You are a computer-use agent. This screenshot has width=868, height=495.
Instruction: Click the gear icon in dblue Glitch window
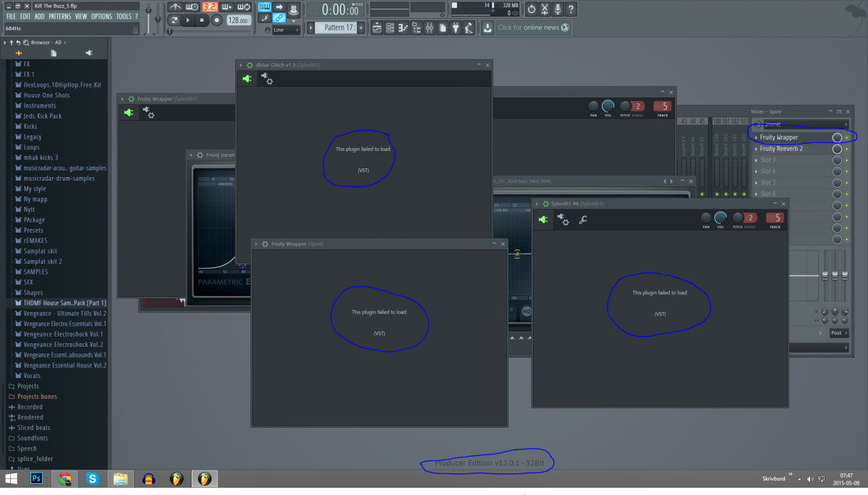[267, 79]
